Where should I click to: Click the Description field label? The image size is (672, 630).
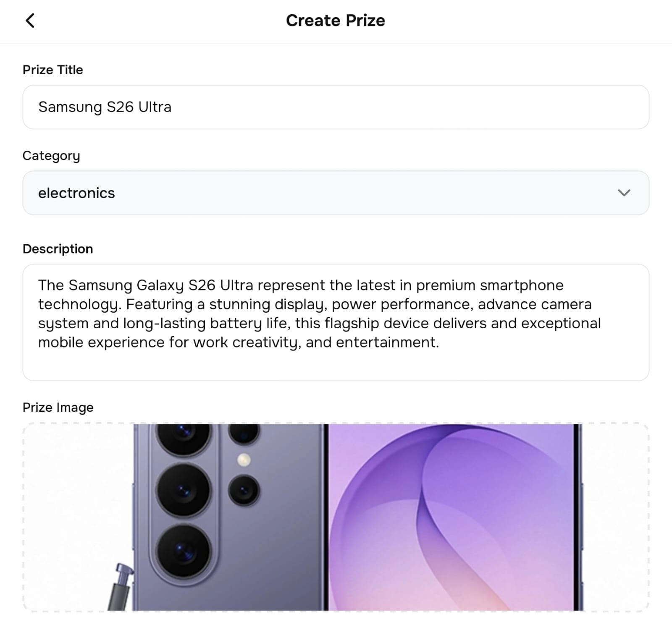click(x=58, y=249)
